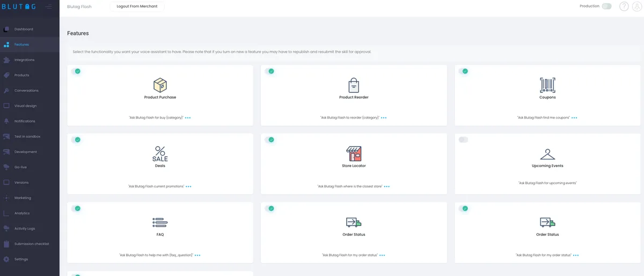
Task: Click the Product Purchase box icon
Action: (x=160, y=85)
